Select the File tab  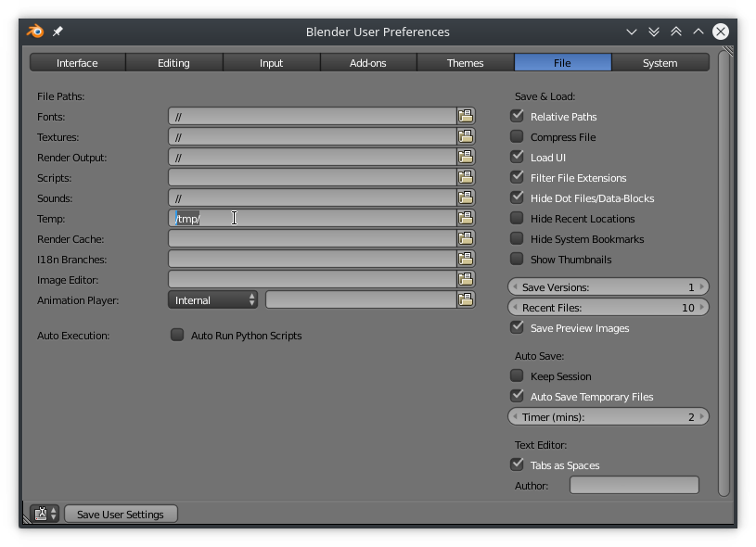[563, 63]
